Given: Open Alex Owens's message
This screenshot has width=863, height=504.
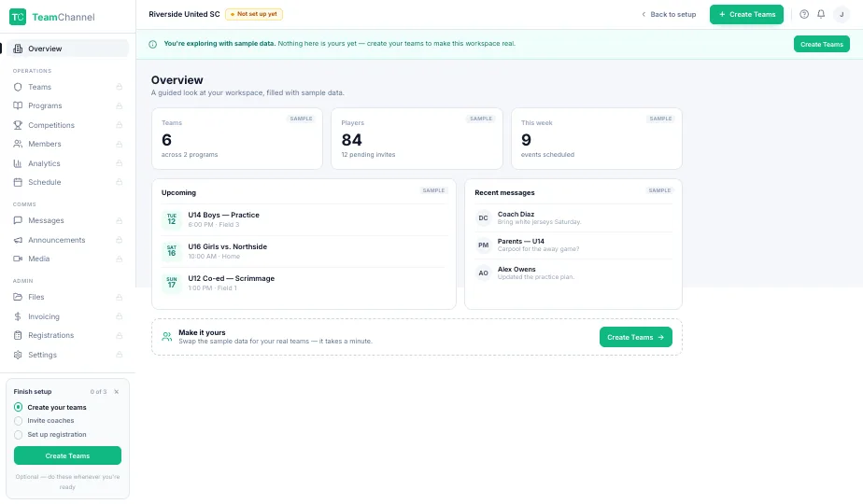Looking at the screenshot, I should [x=573, y=273].
